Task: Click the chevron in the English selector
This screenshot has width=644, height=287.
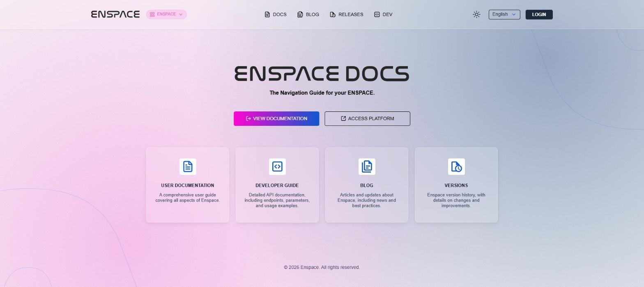Action: [x=513, y=14]
